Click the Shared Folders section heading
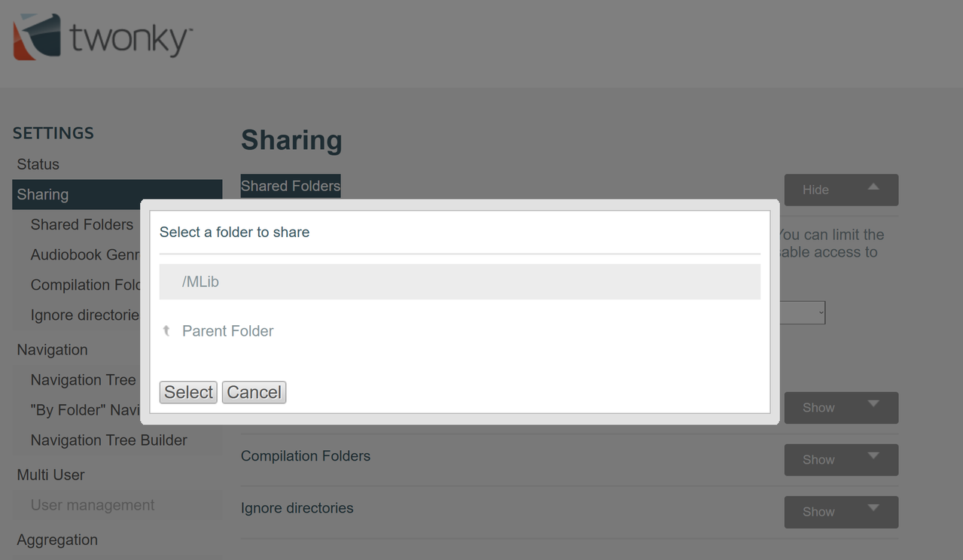The height and width of the screenshot is (560, 963). click(291, 186)
